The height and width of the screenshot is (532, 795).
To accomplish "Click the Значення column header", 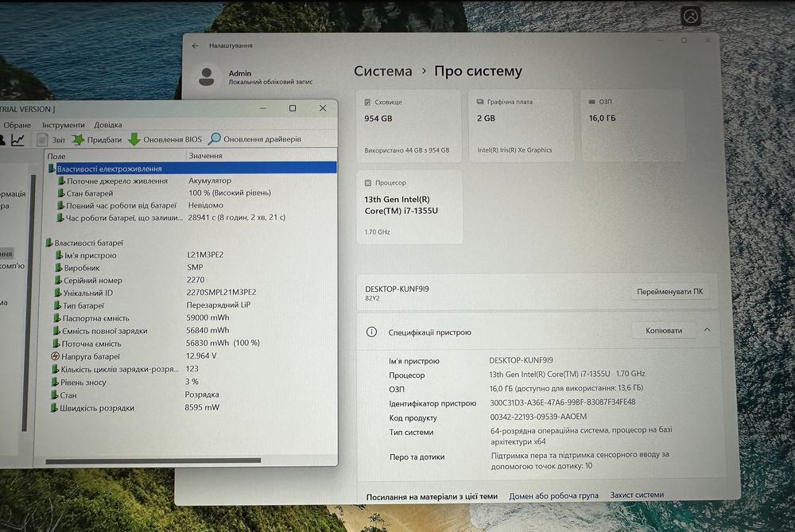I will click(x=261, y=155).
